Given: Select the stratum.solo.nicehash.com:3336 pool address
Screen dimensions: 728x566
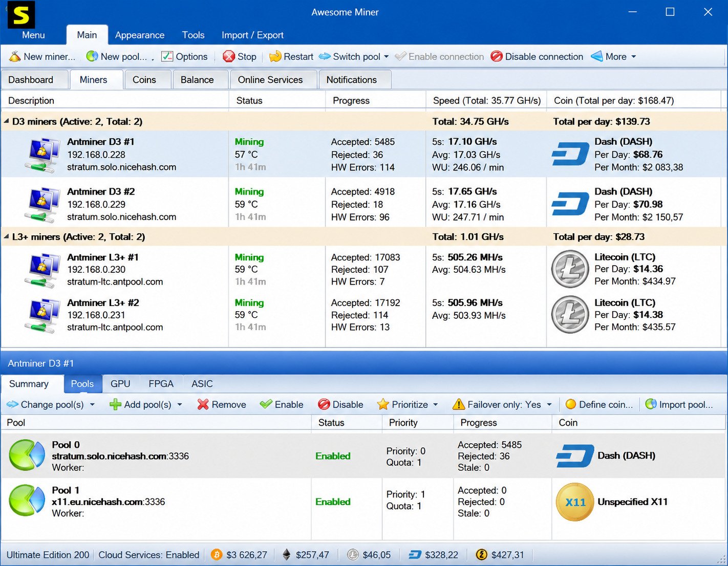Looking at the screenshot, I should 120,456.
